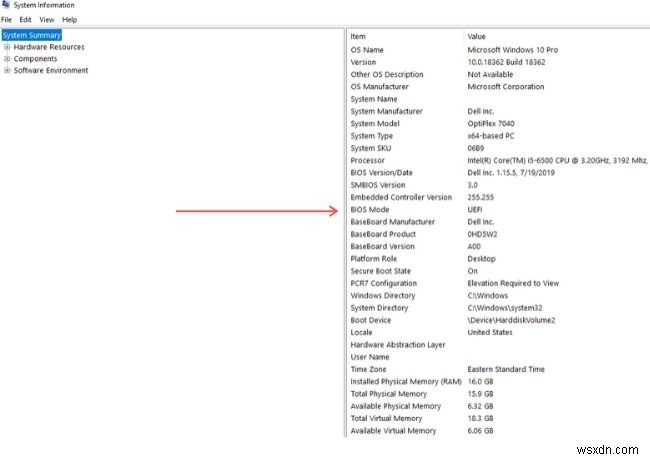Select the OS Name row
Screen dimensions: 650x460
point(367,50)
